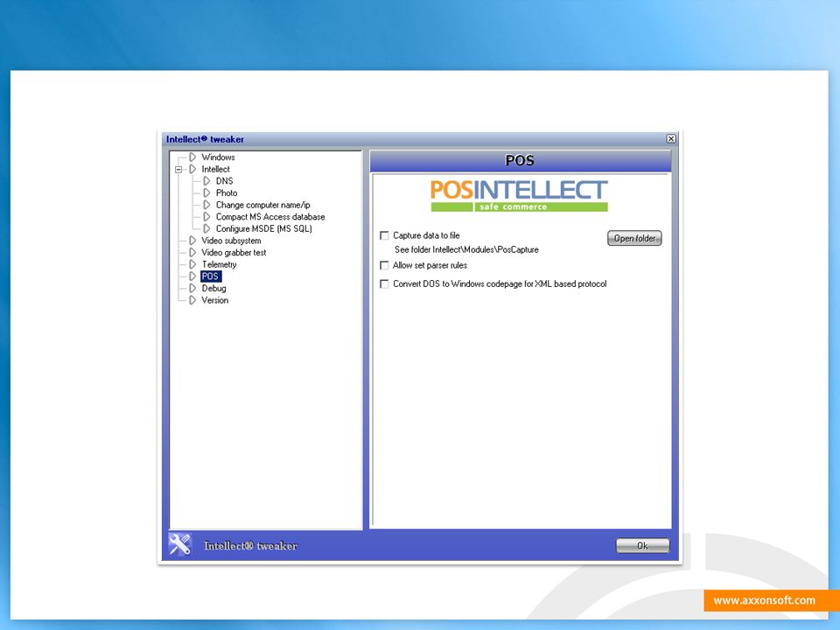Select Windows in the tree
Screen dimensions: 840x630
click(x=218, y=157)
